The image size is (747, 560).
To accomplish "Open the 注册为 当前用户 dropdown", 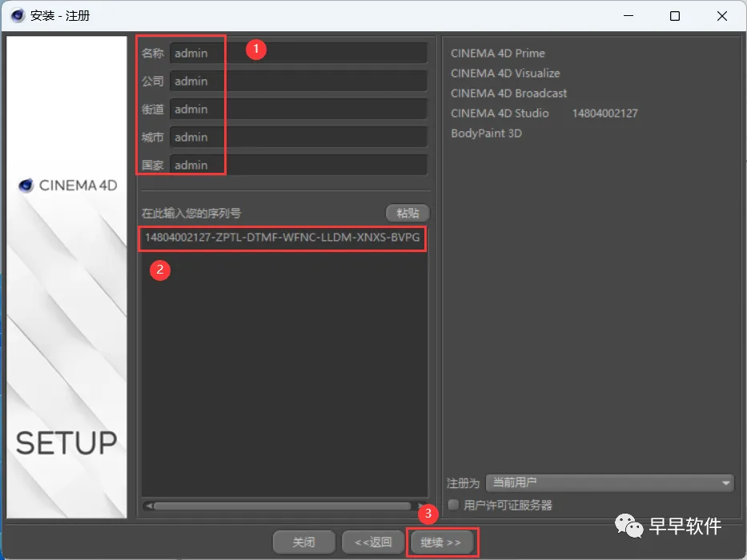I will point(610,483).
